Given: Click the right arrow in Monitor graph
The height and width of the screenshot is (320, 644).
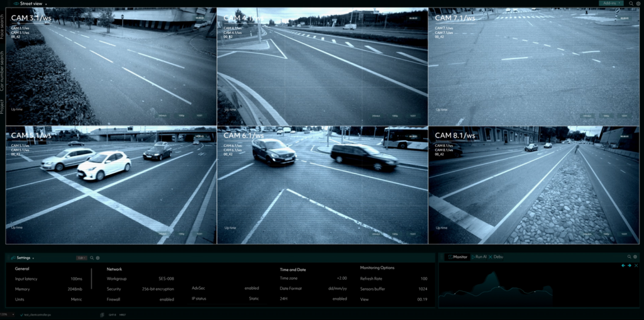Looking at the screenshot, I should tap(630, 265).
